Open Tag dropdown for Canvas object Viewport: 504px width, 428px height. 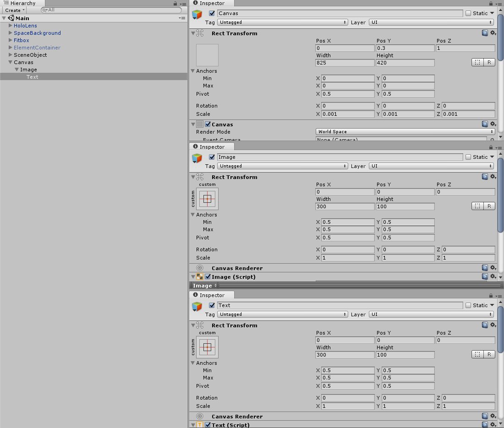[x=283, y=22]
